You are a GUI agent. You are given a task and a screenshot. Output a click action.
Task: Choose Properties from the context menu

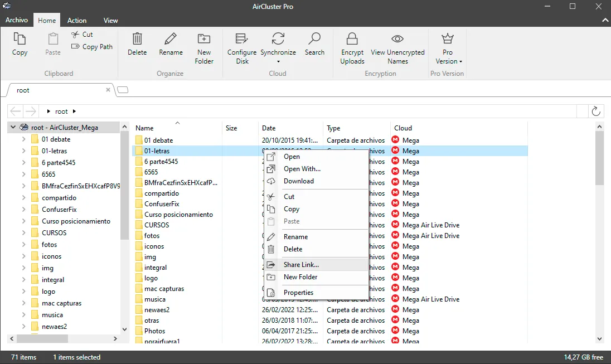(x=316, y=292)
